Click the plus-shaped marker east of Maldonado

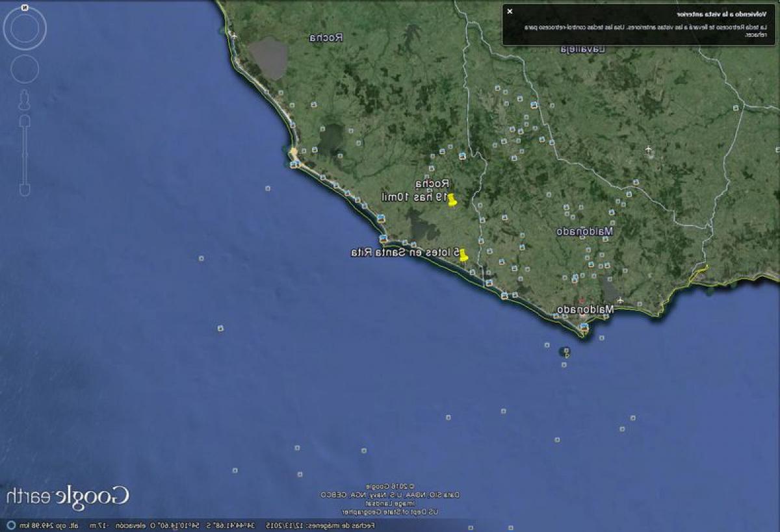(x=647, y=148)
